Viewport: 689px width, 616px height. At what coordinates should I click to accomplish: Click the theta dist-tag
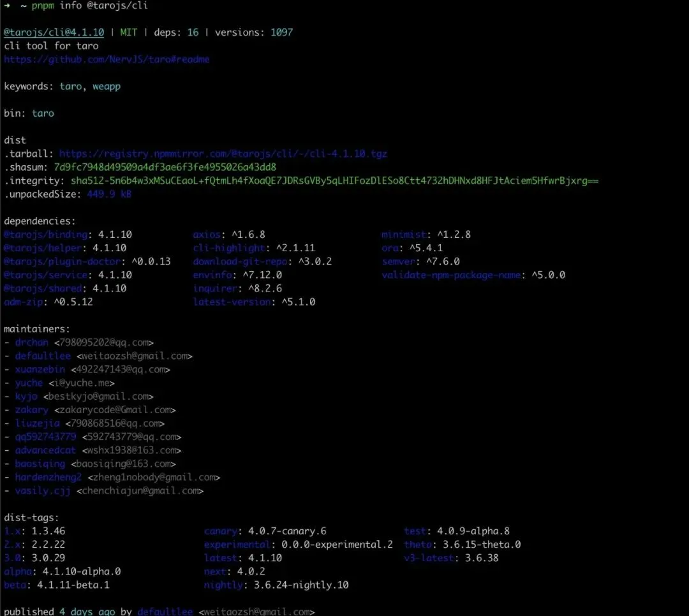tap(418, 545)
